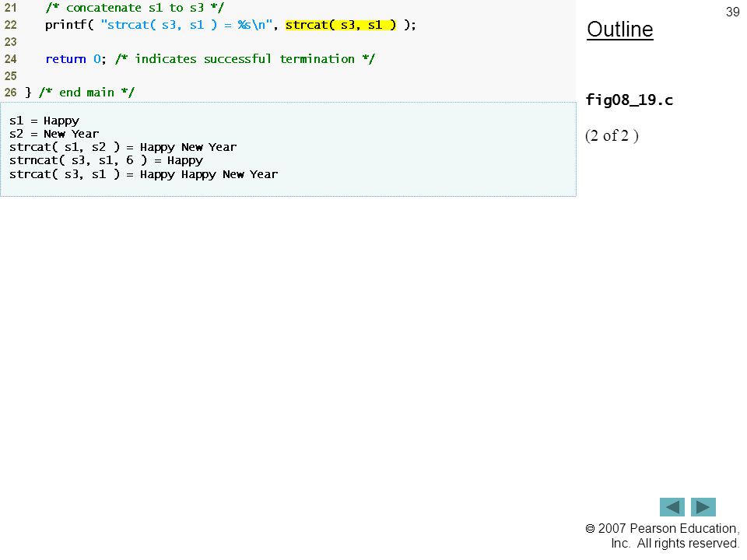Open the underlined Outline heading

(x=620, y=30)
